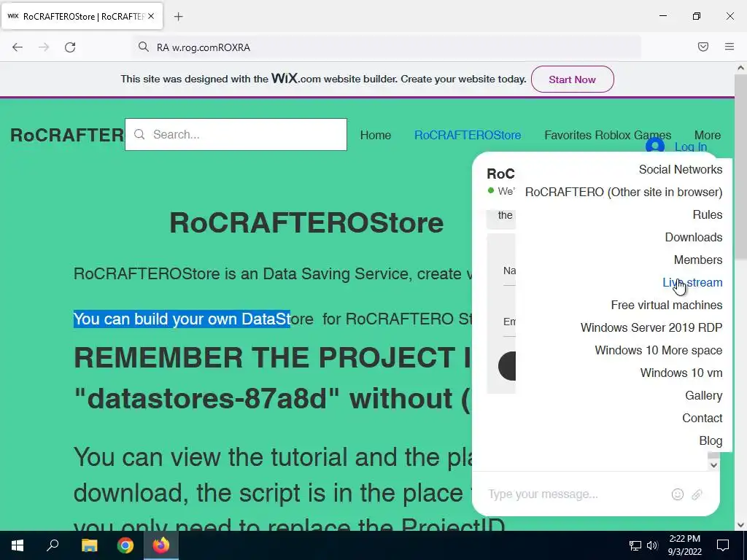Open the volume control tray icon
Image resolution: width=747 pixels, height=560 pixels.
(652, 545)
